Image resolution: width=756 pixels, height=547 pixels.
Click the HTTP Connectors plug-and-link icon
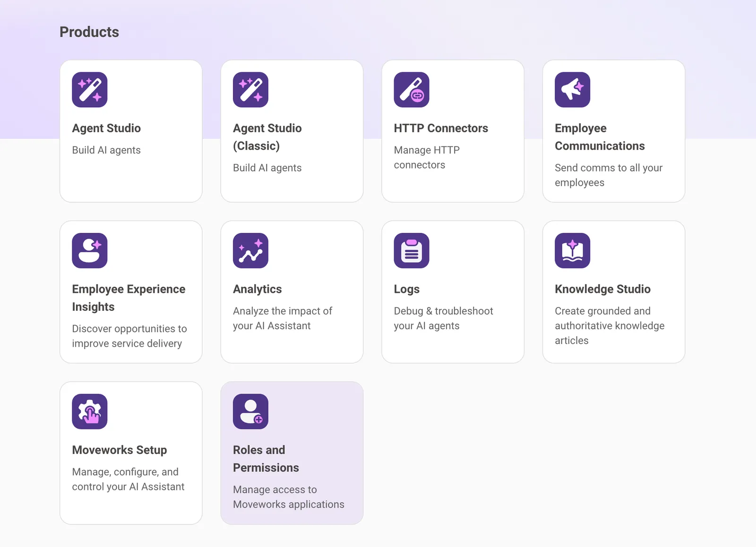(412, 90)
